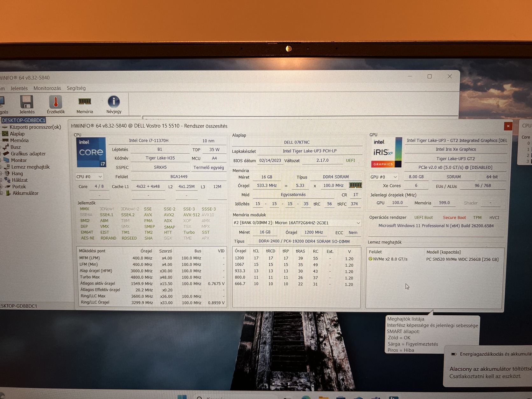Viewport: 532px width, 399px height.
Task: Open the Névjegy info toolbar icon
Action: pos(114,102)
